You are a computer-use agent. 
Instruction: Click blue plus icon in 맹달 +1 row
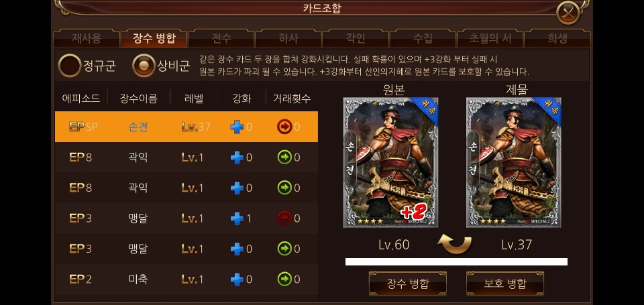click(237, 218)
